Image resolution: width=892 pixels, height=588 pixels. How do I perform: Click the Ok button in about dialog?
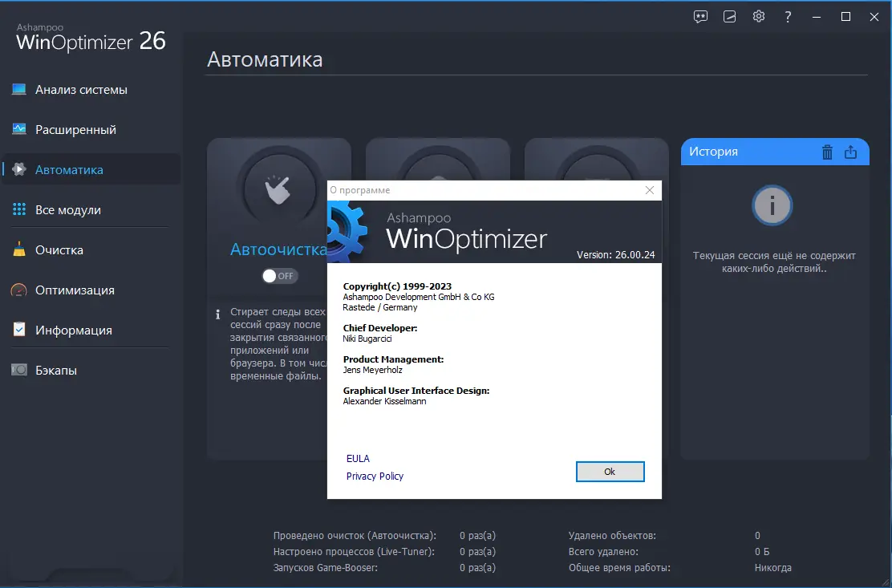pos(610,472)
